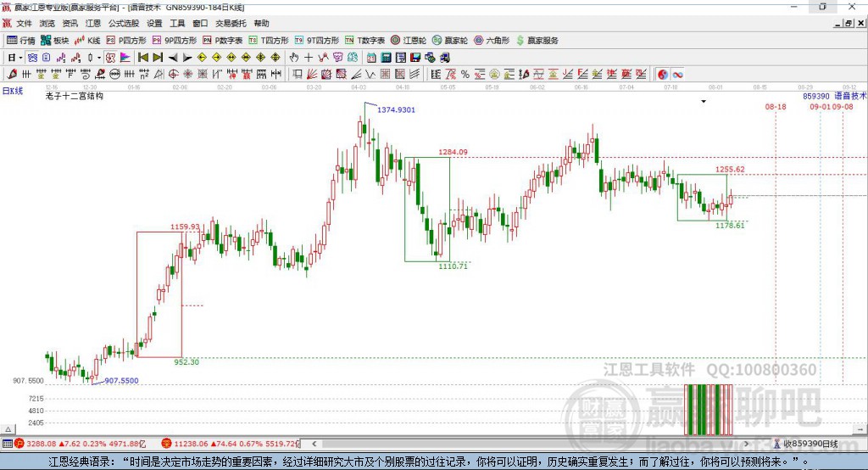The image size is (868, 470).
Task: Select the red fan lines drawing tool
Action: 312,74
